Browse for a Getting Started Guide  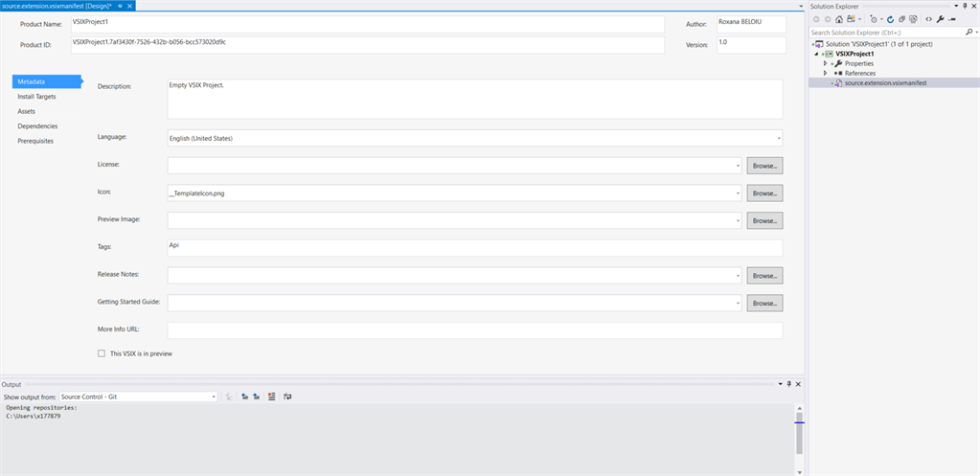point(765,303)
